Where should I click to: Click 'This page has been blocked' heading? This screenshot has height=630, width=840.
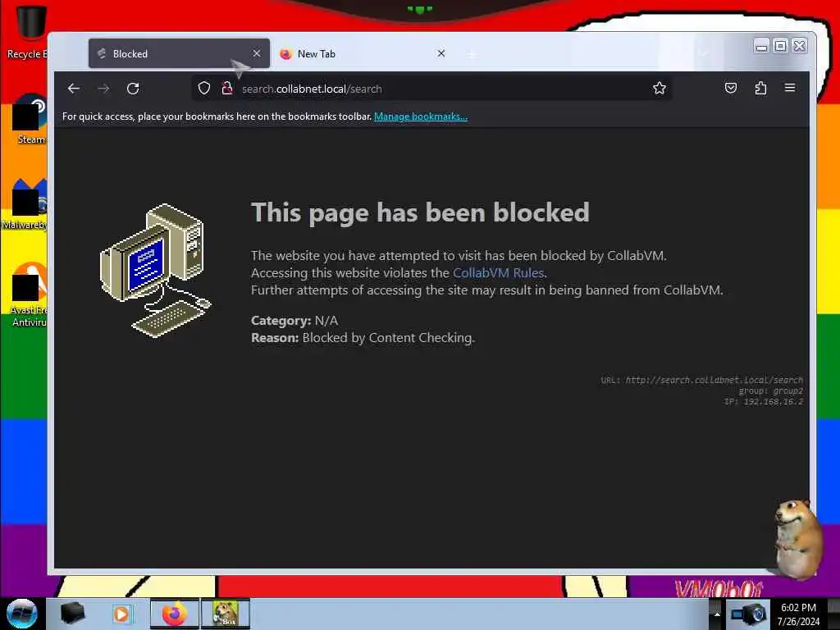[x=421, y=212]
